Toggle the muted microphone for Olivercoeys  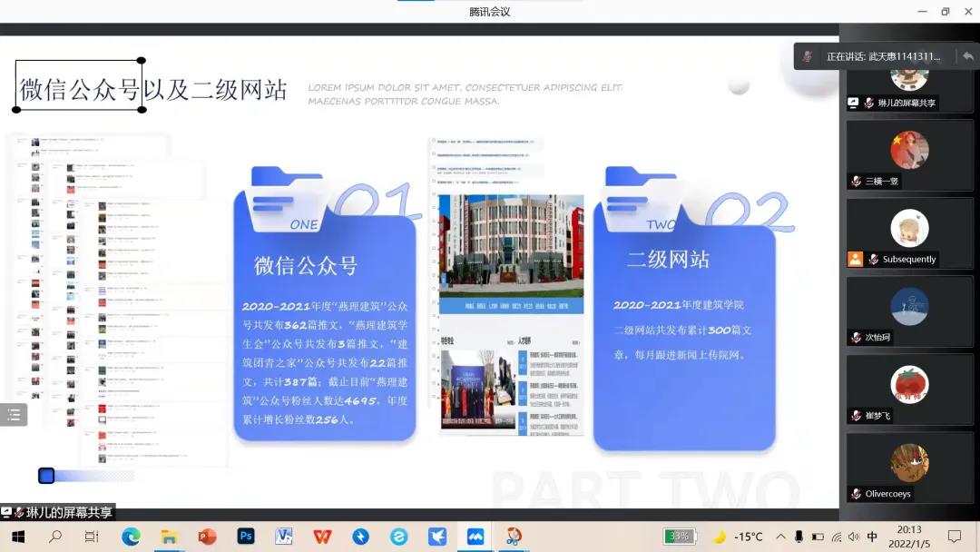point(856,494)
